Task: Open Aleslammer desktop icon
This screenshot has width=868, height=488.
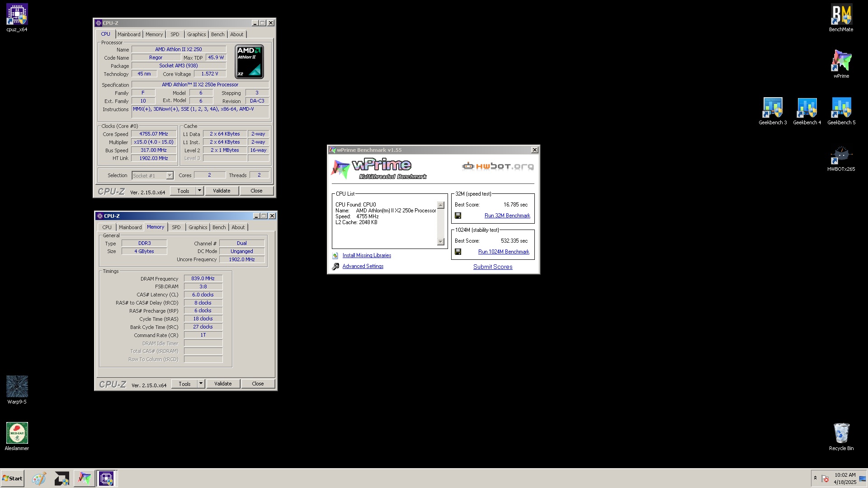Action: click(17, 436)
